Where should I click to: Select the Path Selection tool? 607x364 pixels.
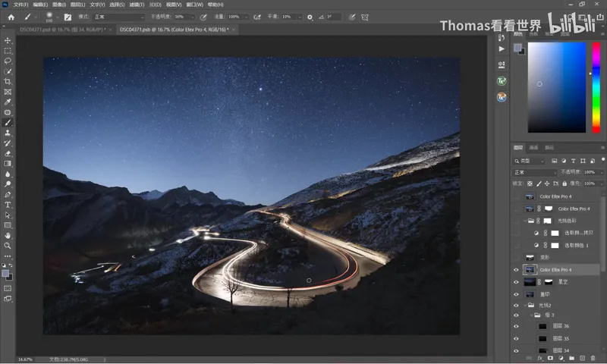tap(8, 215)
